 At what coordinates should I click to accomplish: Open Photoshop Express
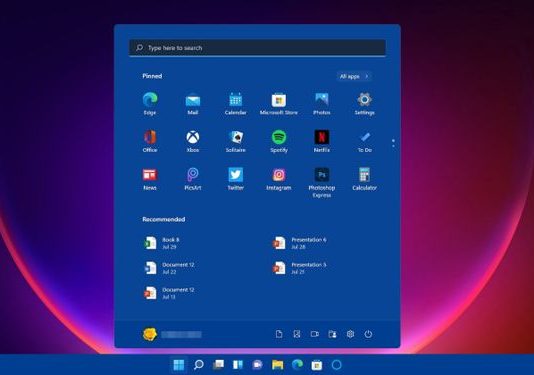pyautogui.click(x=321, y=183)
